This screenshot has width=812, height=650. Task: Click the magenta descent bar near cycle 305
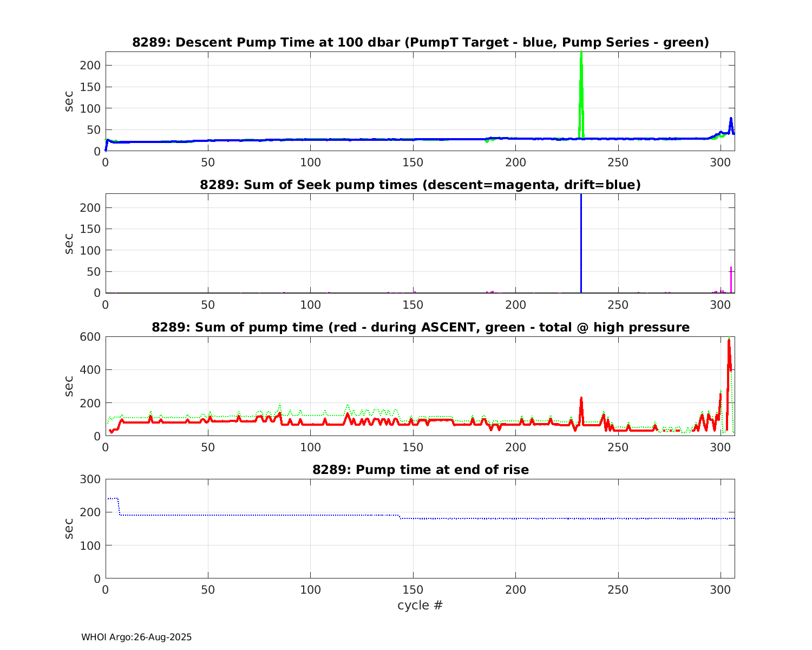731,279
